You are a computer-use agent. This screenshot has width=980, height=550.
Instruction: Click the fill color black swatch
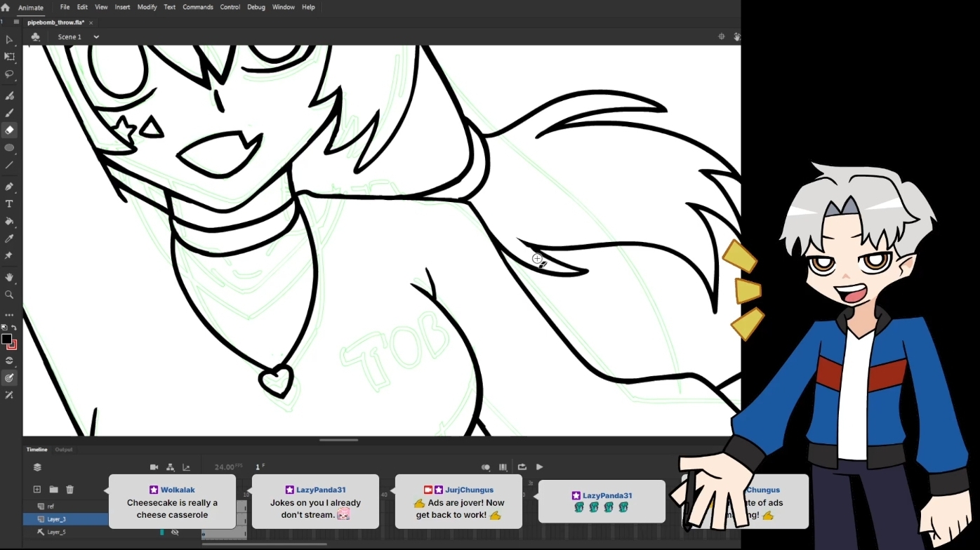6,340
